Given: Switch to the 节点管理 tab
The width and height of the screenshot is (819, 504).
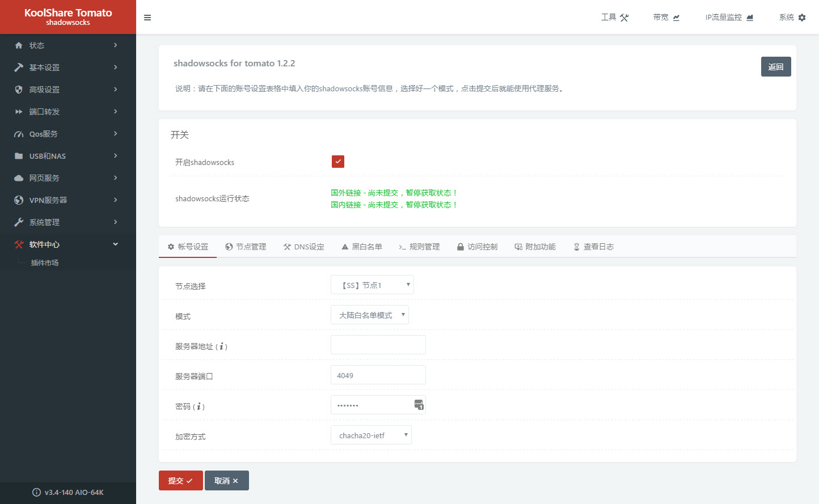Looking at the screenshot, I should 246,247.
